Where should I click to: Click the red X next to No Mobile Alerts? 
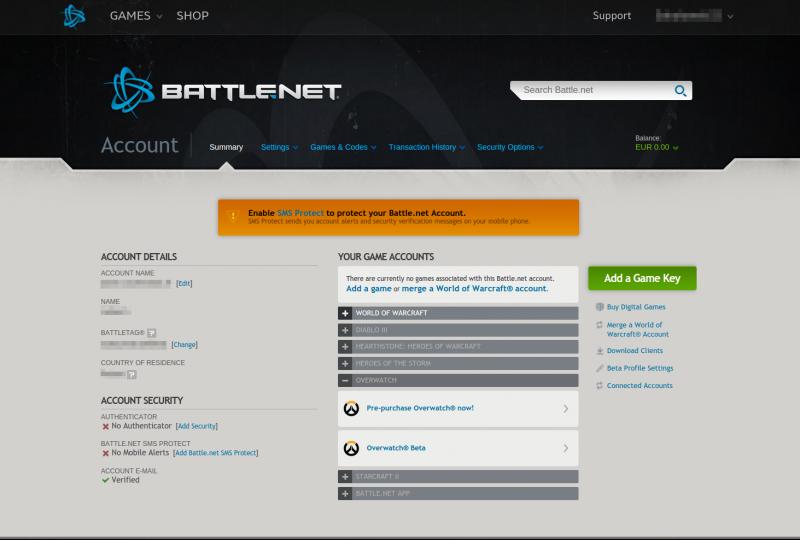pos(106,453)
